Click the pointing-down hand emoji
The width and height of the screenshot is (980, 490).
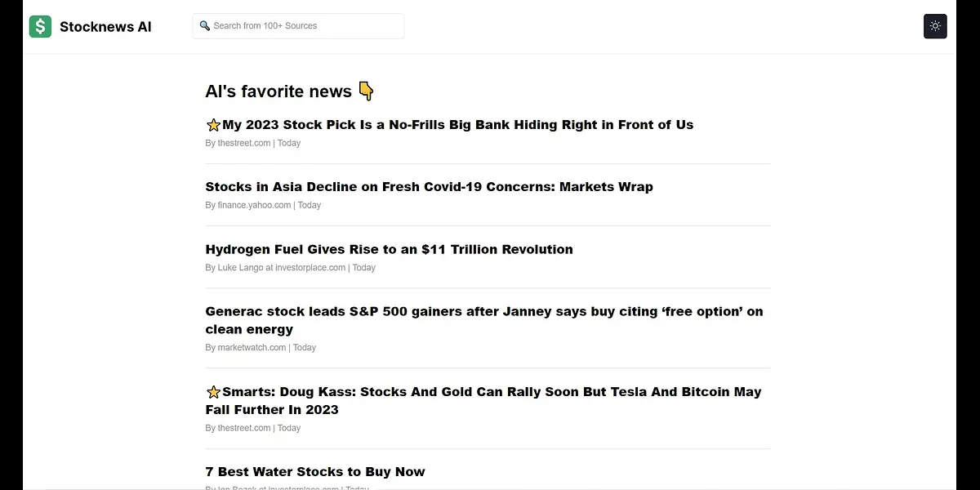coord(366,91)
